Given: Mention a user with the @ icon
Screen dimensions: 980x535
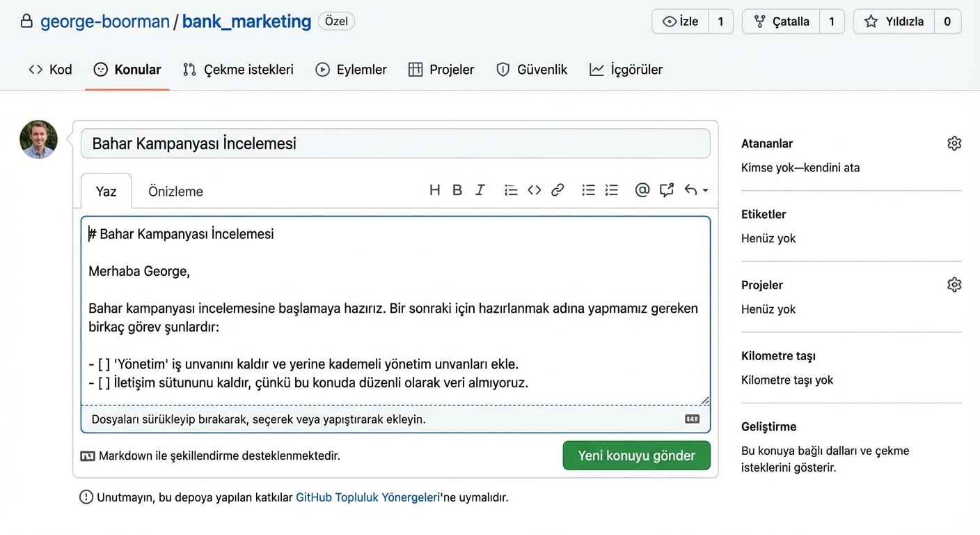Looking at the screenshot, I should [642, 189].
